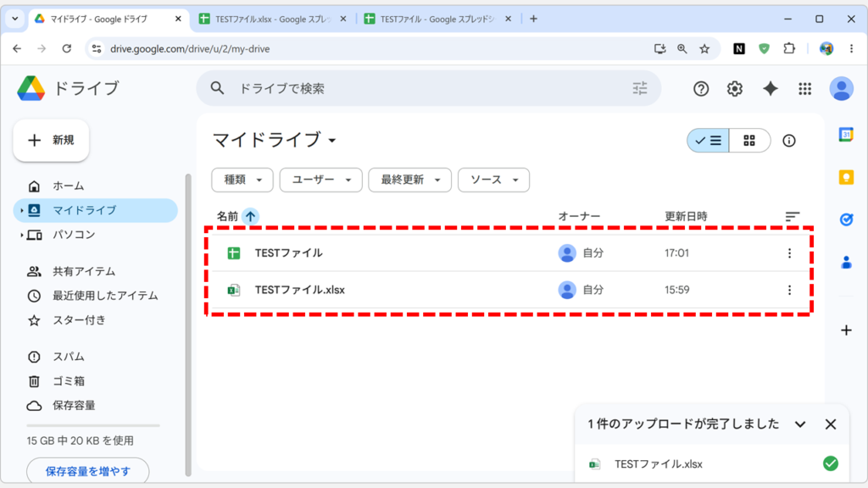Open the tab search dropdown arrow
The width and height of the screenshot is (868, 488).
15,19
